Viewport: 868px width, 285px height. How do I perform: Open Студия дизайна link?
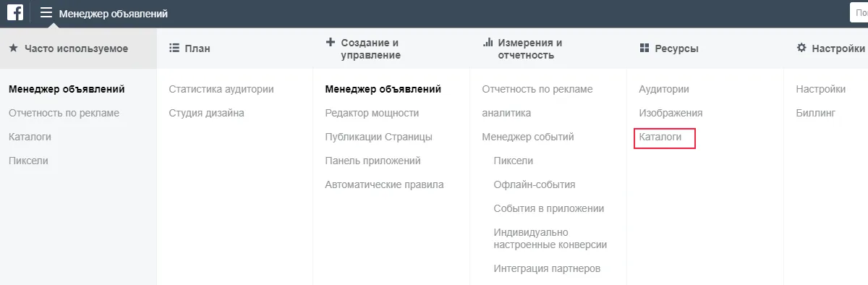tap(206, 114)
